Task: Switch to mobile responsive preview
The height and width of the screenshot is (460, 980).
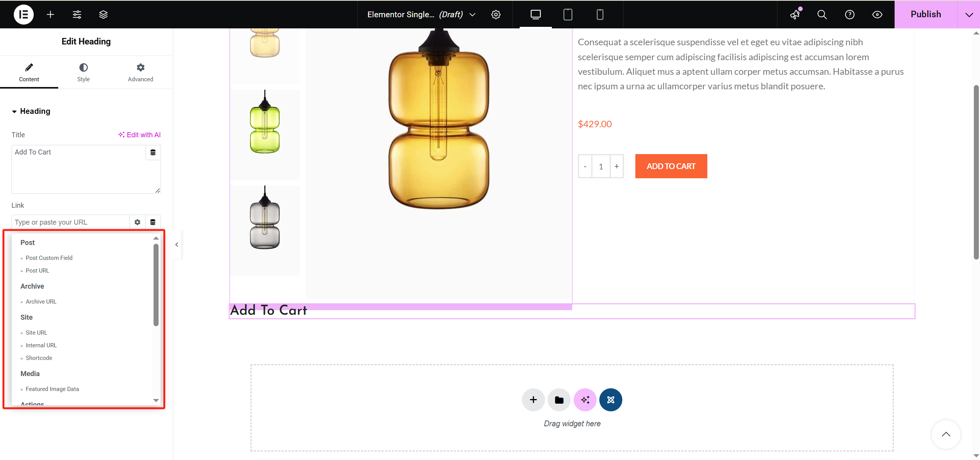Action: (600, 14)
